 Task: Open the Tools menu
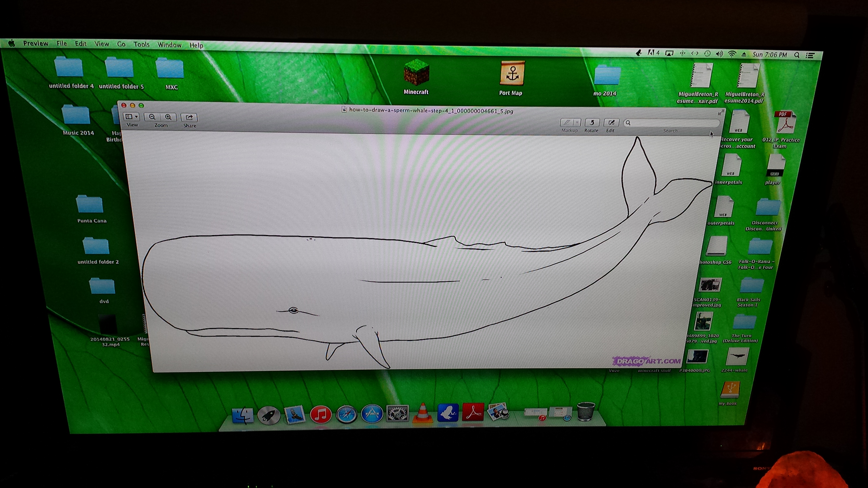pos(141,45)
